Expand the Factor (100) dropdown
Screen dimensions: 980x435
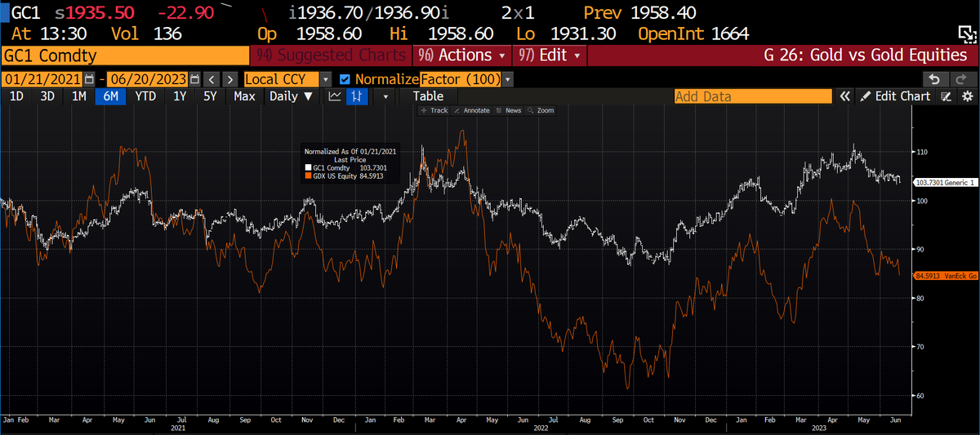pyautogui.click(x=508, y=80)
